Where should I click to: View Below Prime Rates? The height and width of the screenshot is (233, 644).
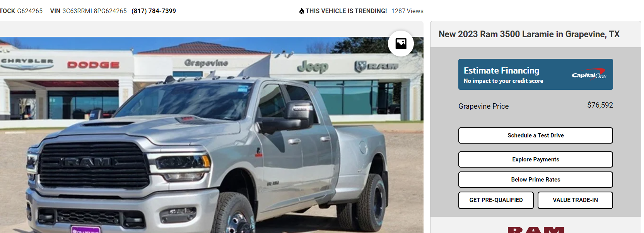coord(536,180)
